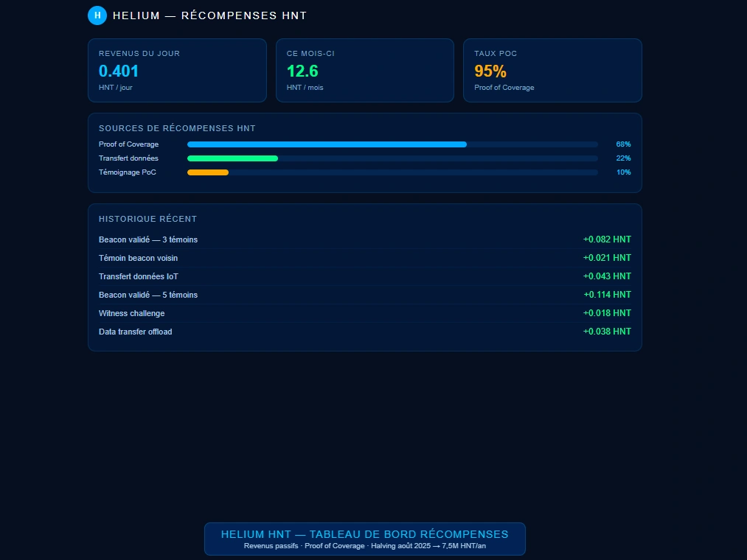Click the Helium H logo icon
Screen dimensions: 747x560
97,15
